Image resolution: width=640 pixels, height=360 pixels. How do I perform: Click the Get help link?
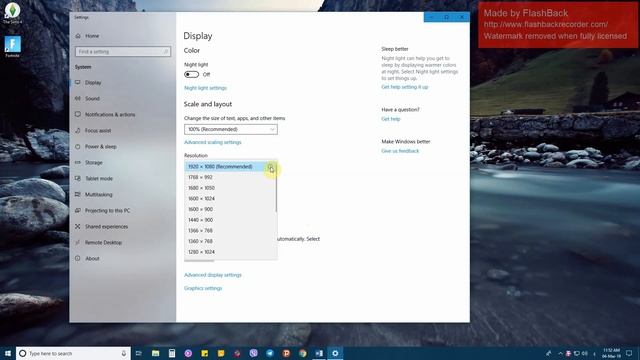point(391,119)
